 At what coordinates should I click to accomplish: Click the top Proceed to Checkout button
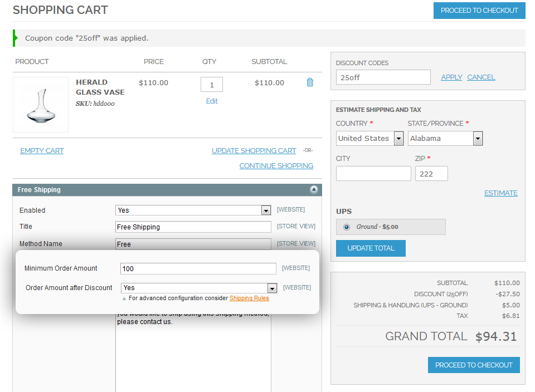coord(479,11)
